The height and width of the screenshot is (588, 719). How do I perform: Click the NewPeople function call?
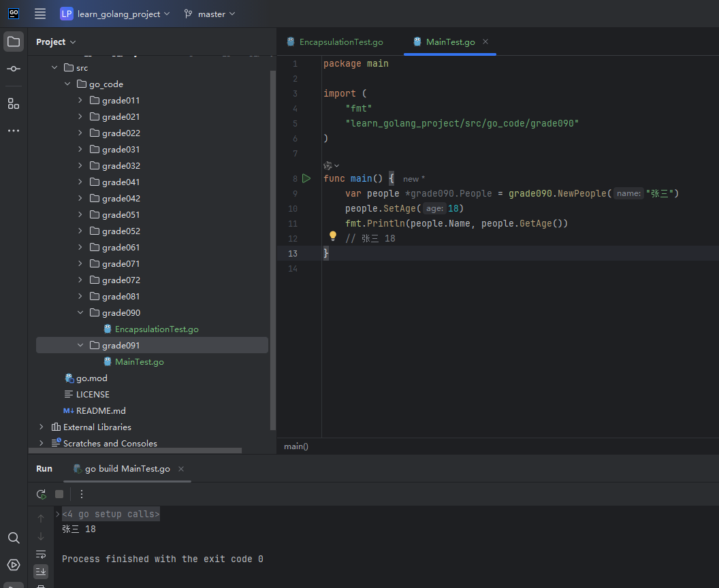582,193
